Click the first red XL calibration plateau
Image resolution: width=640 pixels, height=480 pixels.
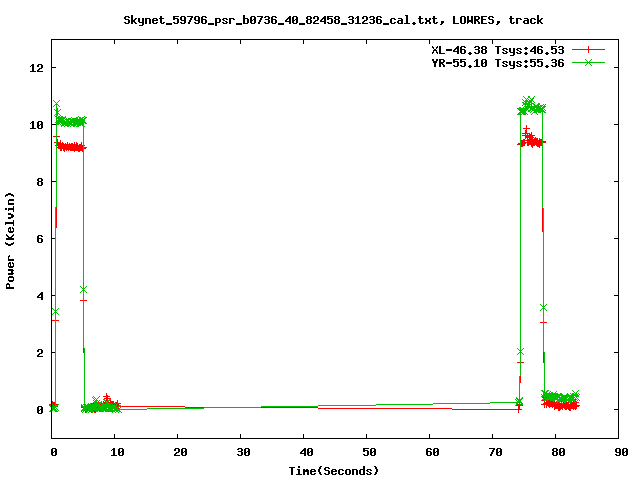click(x=71, y=147)
